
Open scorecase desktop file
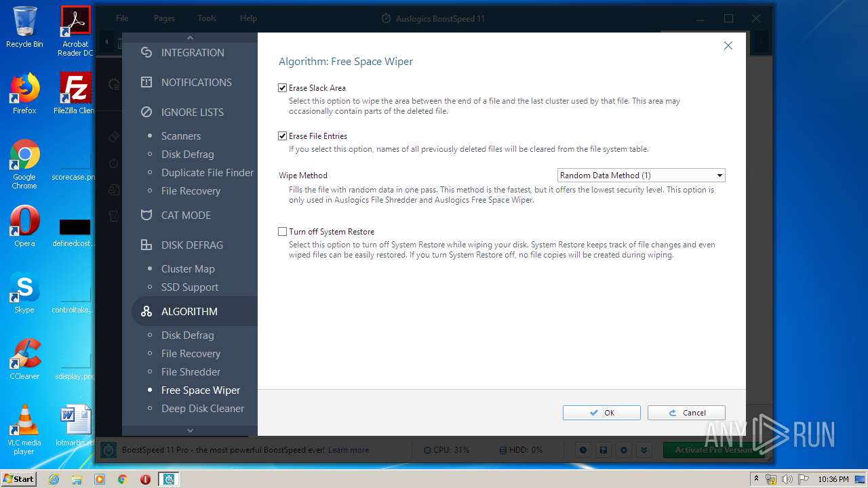pyautogui.click(x=75, y=164)
